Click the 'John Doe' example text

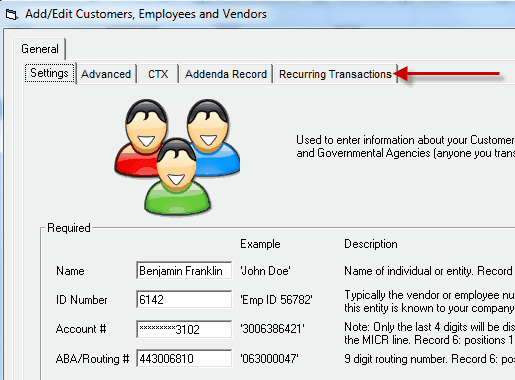pyautogui.click(x=265, y=271)
